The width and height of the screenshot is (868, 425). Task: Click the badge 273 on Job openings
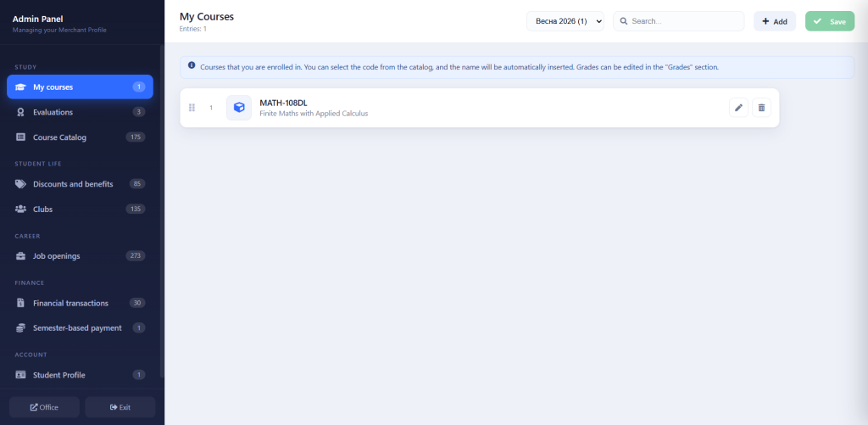pyautogui.click(x=136, y=256)
